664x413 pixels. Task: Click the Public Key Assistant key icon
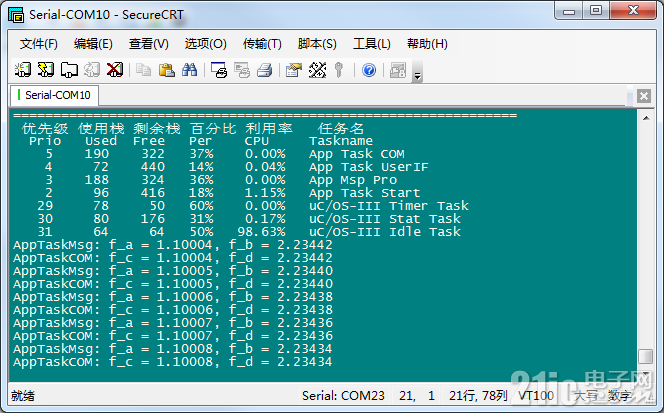339,70
